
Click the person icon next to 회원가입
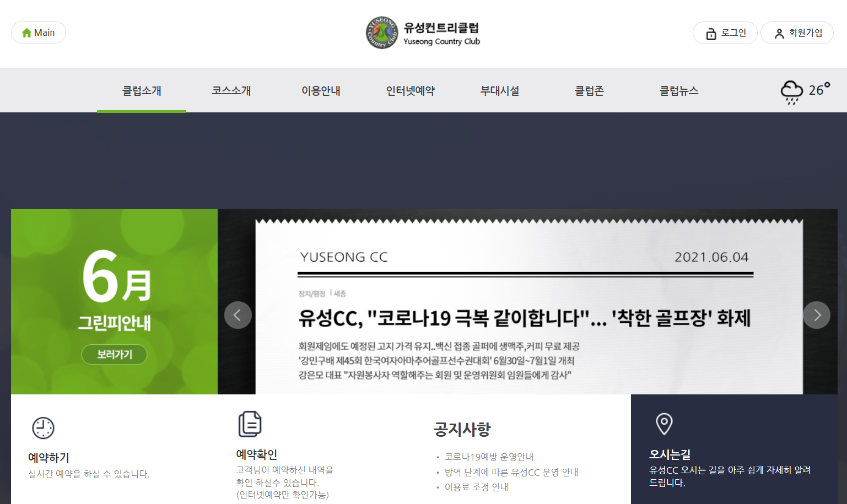click(779, 34)
